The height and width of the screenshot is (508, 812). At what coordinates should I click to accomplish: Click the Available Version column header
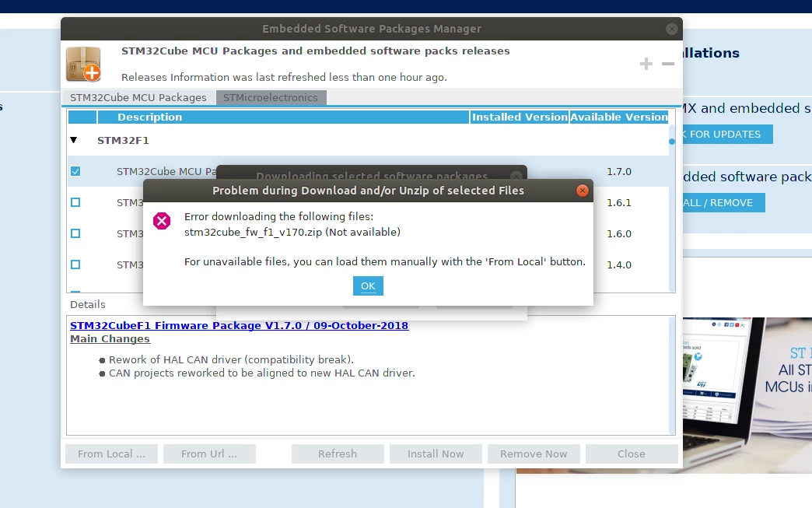pos(619,117)
